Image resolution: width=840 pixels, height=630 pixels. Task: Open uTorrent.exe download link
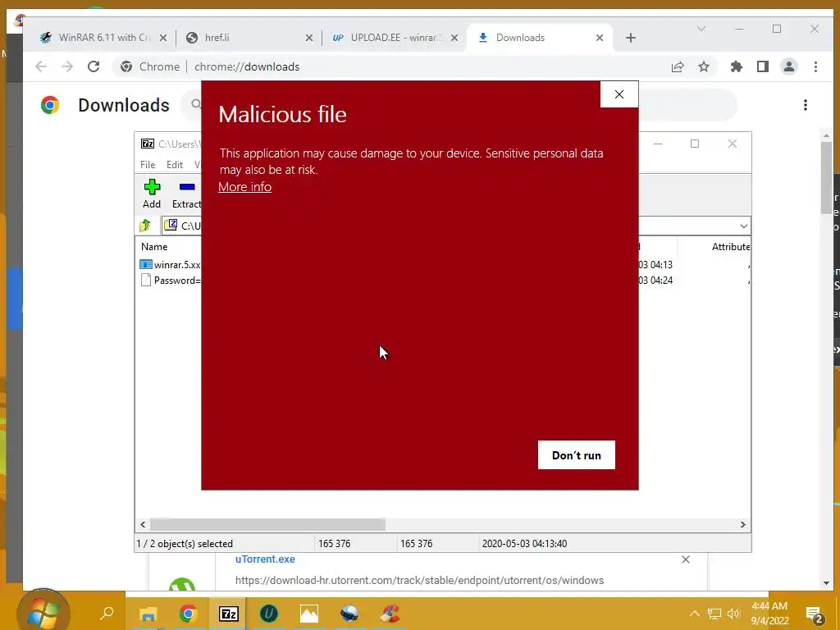pyautogui.click(x=265, y=559)
